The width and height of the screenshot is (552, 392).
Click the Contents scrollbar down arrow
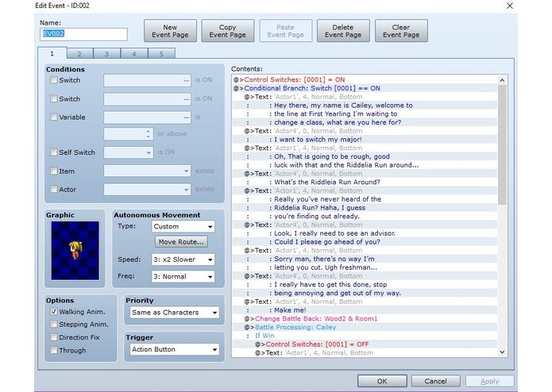503,352
